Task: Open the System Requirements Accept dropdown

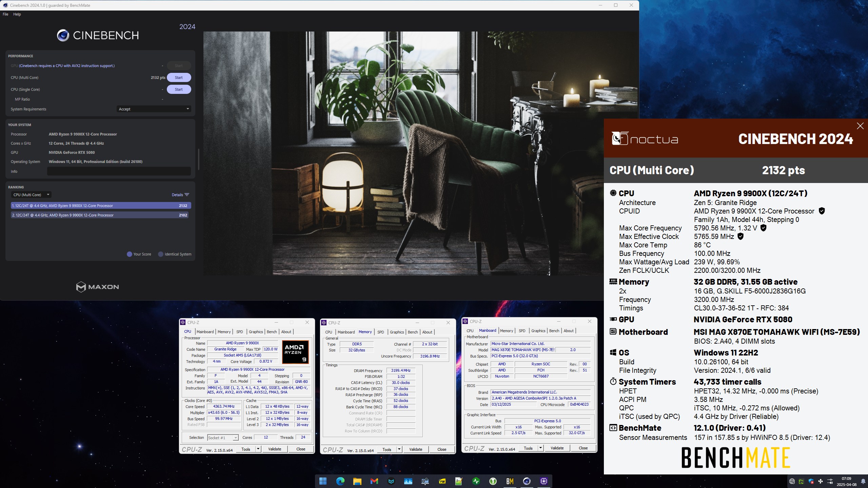Action: click(x=154, y=109)
